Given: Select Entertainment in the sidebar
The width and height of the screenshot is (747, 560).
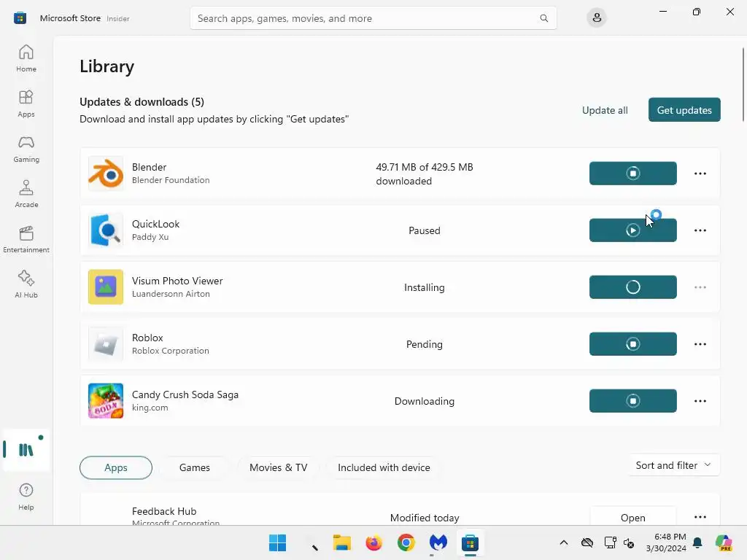Looking at the screenshot, I should tap(26, 239).
